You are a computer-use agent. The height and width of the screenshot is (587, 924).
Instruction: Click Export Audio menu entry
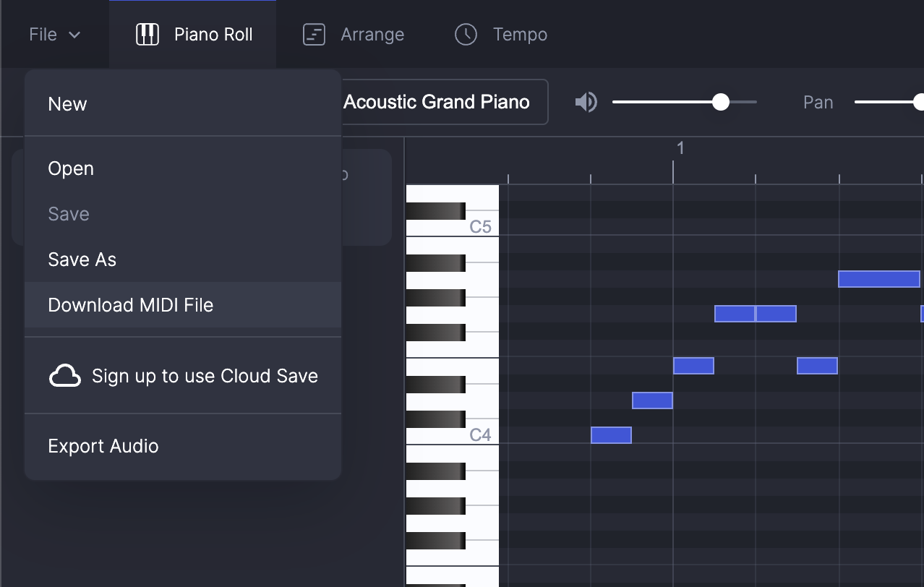click(103, 446)
